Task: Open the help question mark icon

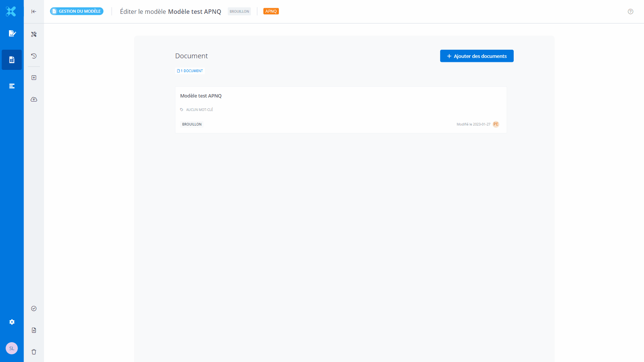Action: click(x=630, y=12)
